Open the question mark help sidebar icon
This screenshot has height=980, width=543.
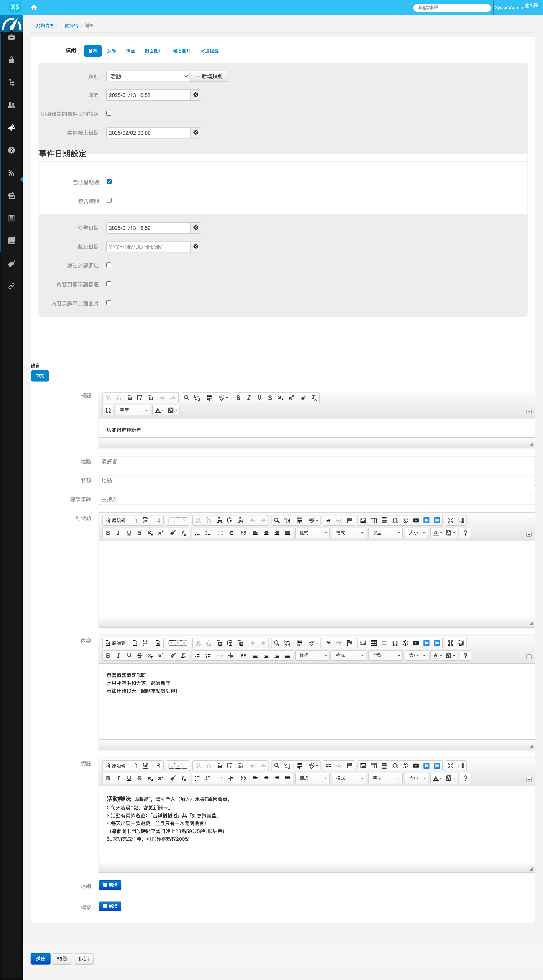[12, 150]
